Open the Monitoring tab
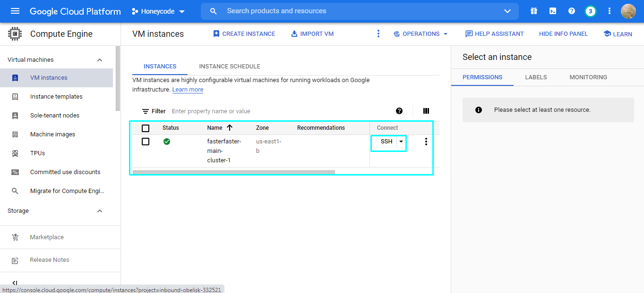This screenshot has height=293, width=644. tap(588, 77)
